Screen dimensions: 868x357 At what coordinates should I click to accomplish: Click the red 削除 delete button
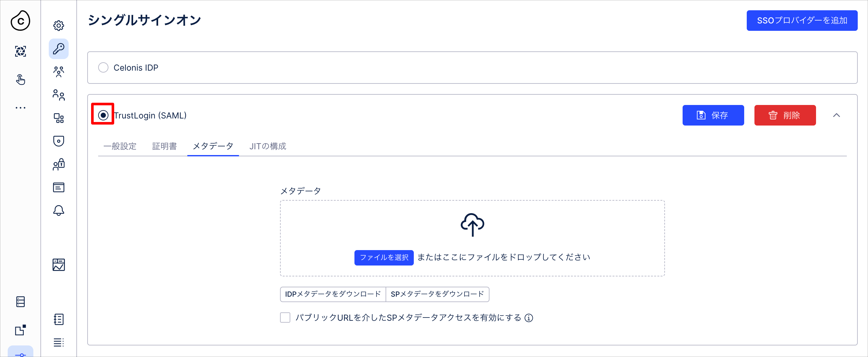[x=785, y=115]
